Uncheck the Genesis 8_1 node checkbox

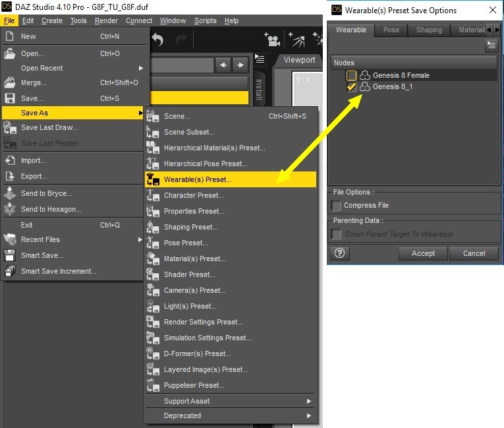(351, 86)
